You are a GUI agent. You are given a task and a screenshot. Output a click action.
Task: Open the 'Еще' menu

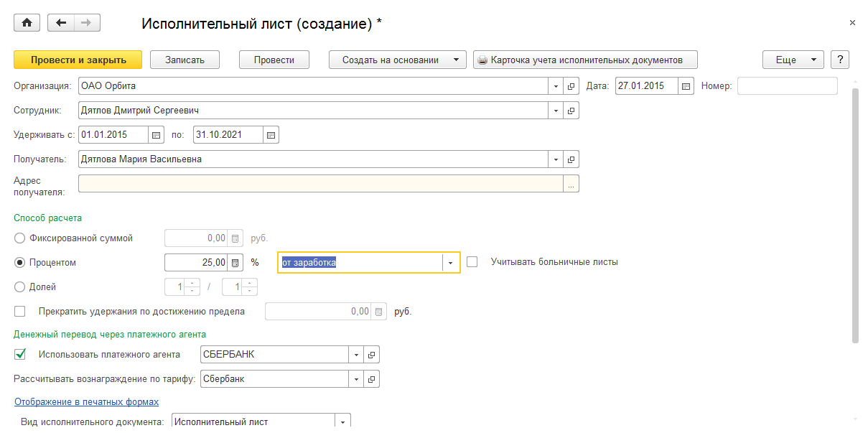coord(793,60)
